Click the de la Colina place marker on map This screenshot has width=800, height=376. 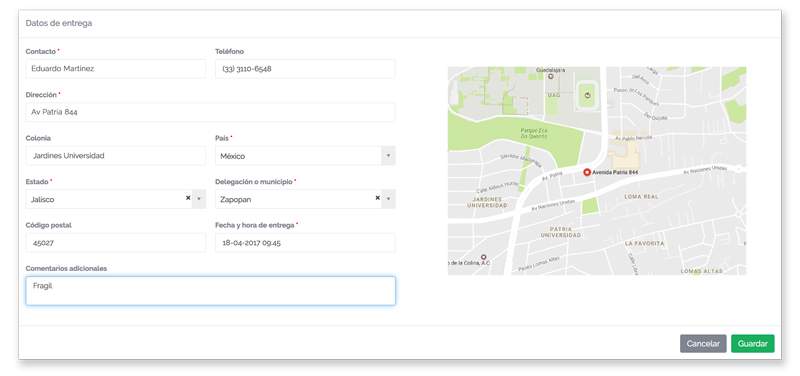(x=483, y=256)
